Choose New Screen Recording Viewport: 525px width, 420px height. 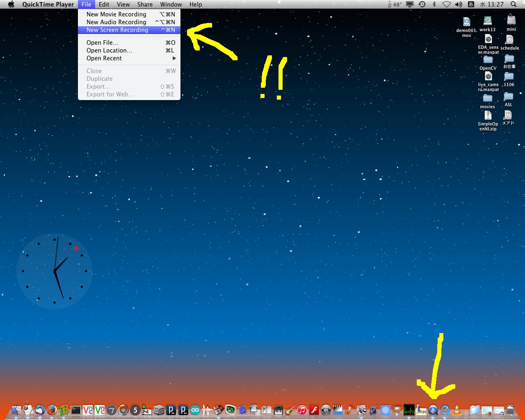[x=129, y=30]
